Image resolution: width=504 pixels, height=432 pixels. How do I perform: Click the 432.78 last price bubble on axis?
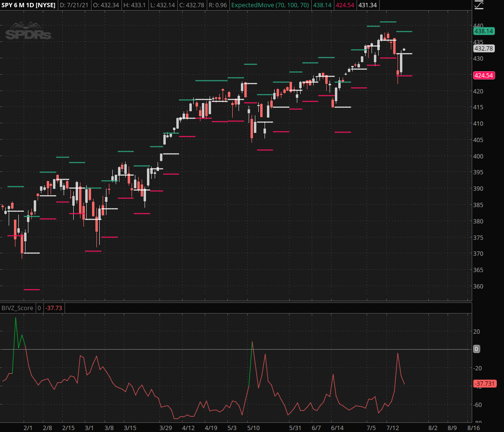click(x=484, y=49)
